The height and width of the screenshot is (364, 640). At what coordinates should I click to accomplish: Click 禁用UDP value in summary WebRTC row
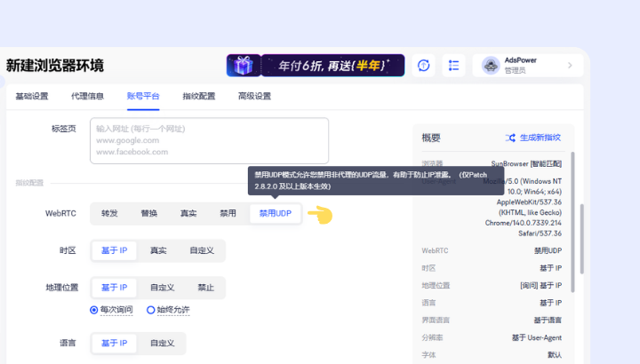point(548,250)
